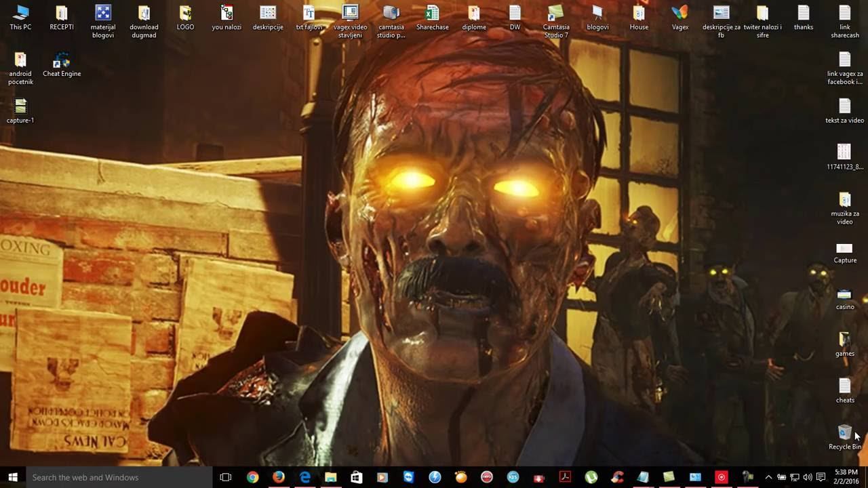Screen dimensions: 868x488
Task: Open download dugmad folder
Action: [144, 22]
